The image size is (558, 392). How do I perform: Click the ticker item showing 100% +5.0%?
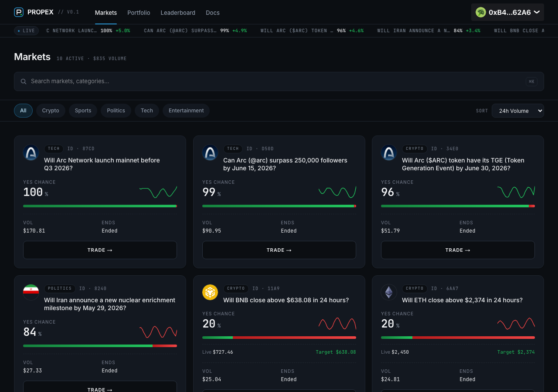[x=88, y=31]
